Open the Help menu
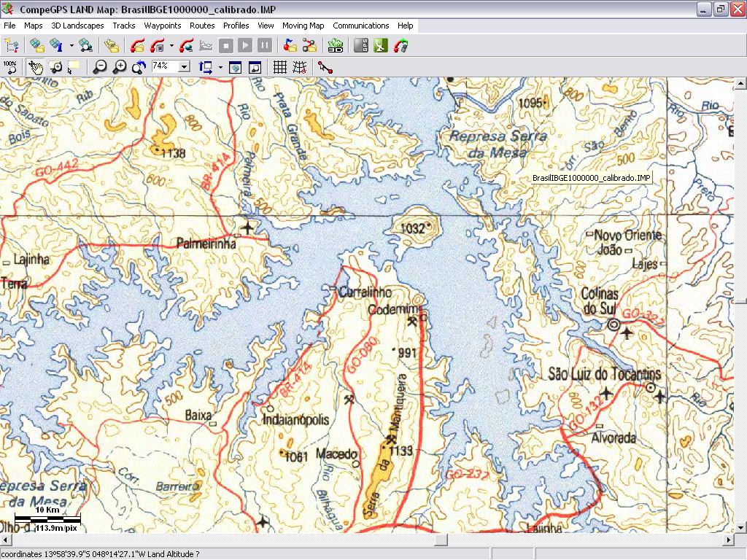 tap(406, 26)
